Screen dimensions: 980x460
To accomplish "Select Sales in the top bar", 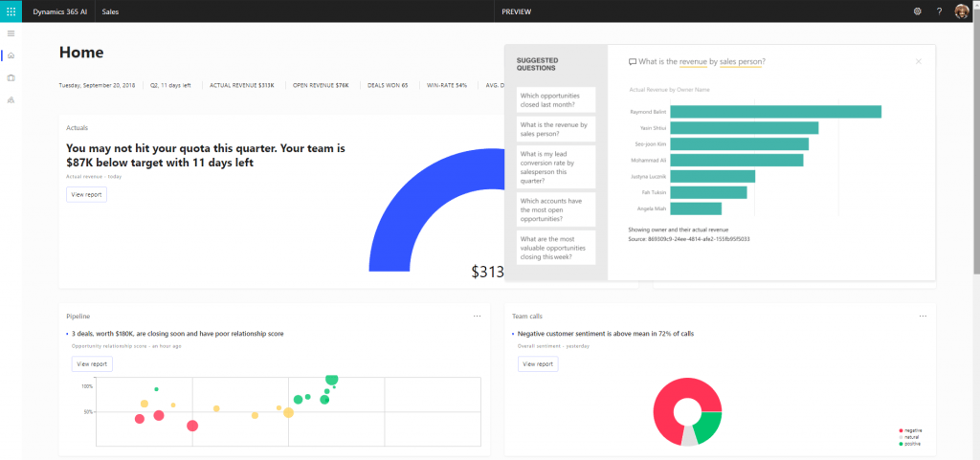I will pyautogui.click(x=111, y=11).
